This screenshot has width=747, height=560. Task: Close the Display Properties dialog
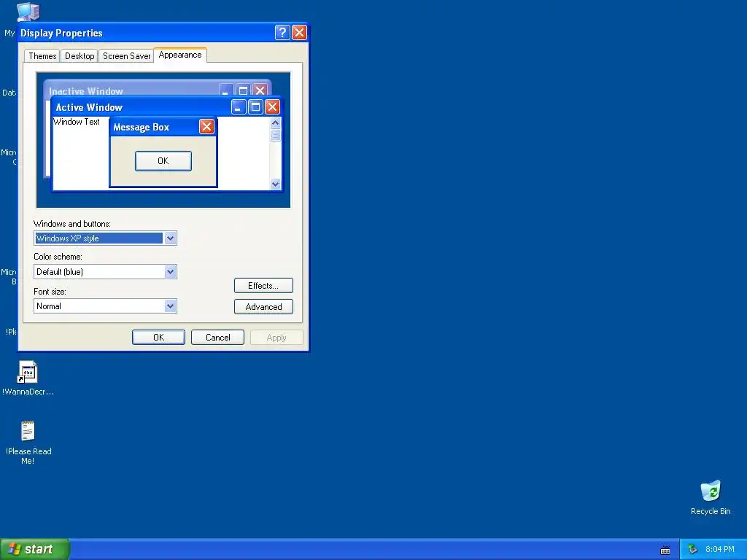click(x=299, y=32)
